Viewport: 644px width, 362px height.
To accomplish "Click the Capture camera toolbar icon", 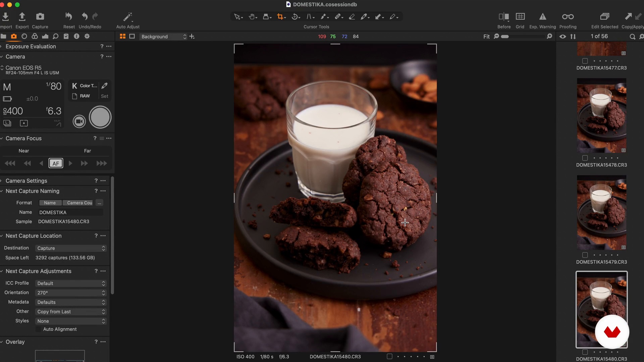I will (40, 16).
